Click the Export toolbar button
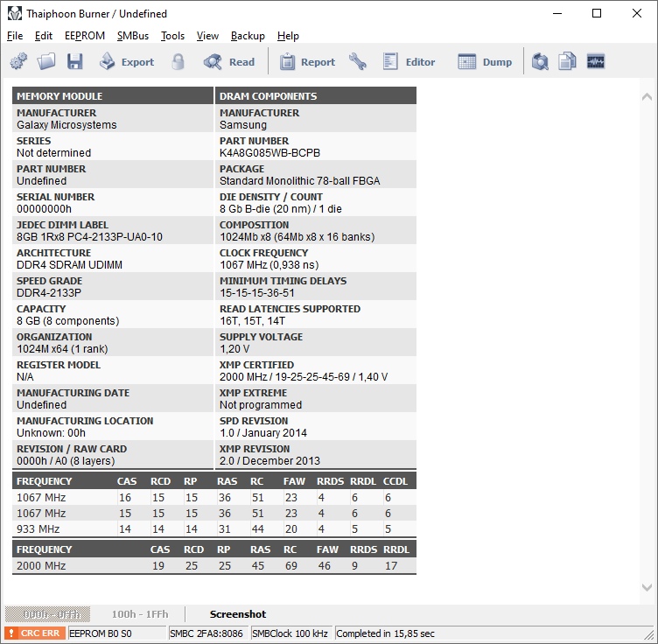The width and height of the screenshot is (658, 644). [126, 61]
